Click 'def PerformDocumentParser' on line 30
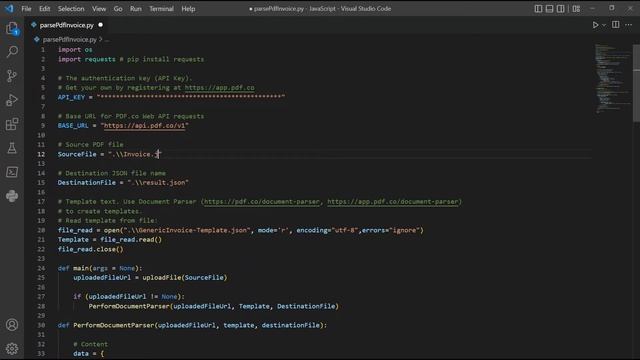The image size is (640, 360). tap(106, 325)
